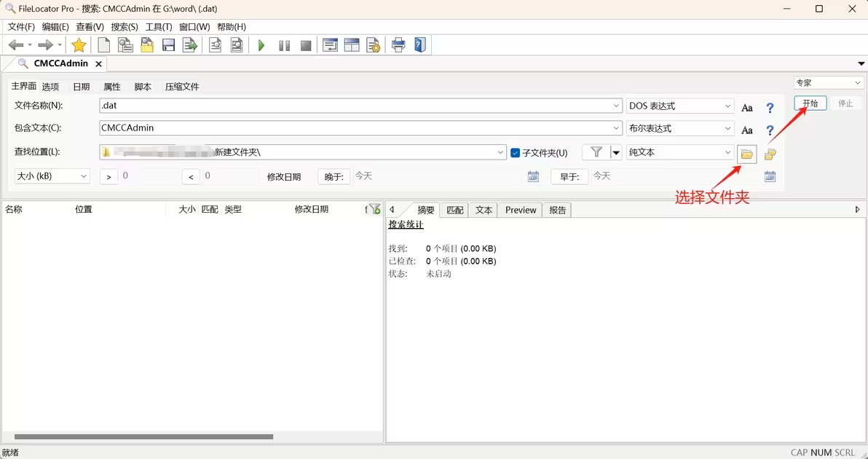Click the filter funnel icon
Screen dimensions: 868x459
tap(595, 152)
